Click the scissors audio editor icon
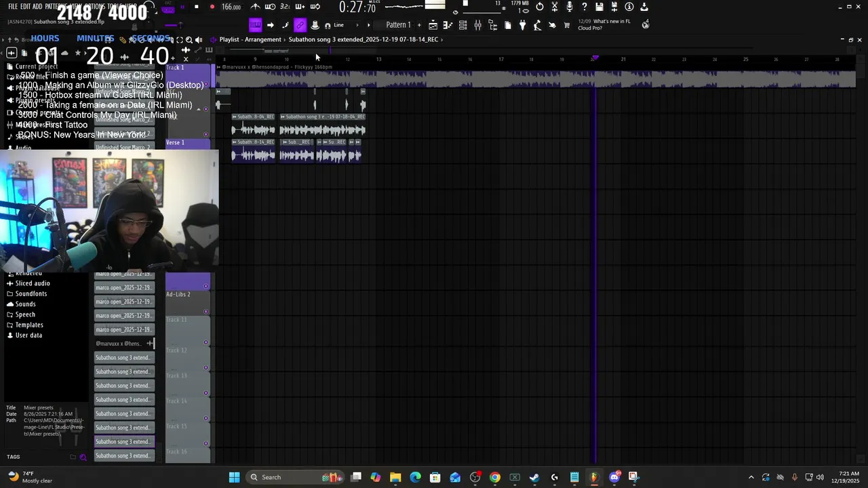This screenshot has width=868, height=488. 554,7
